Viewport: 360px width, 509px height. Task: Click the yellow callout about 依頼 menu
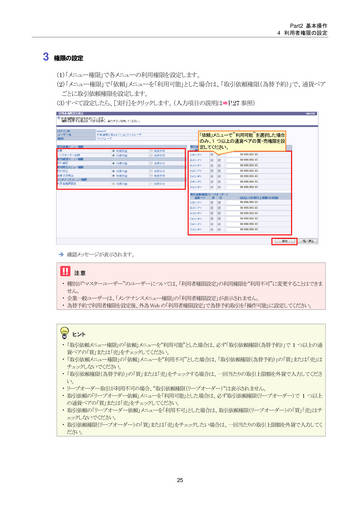[242, 141]
